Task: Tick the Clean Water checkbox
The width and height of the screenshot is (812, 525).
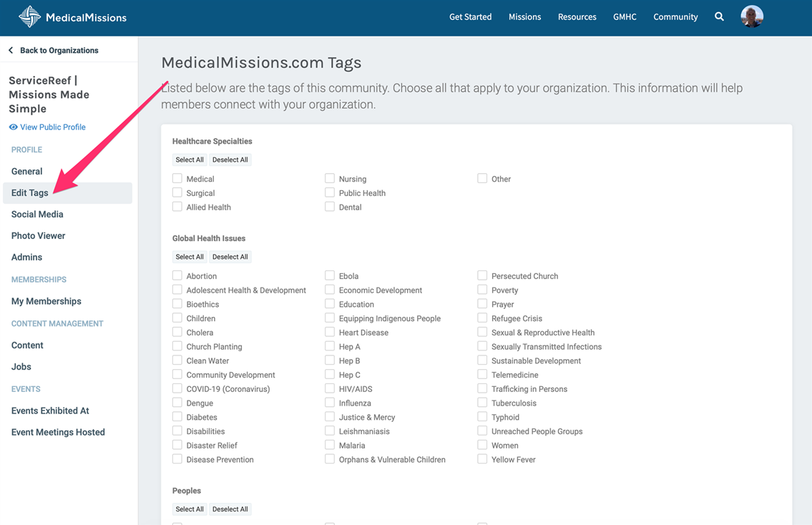Action: point(177,360)
